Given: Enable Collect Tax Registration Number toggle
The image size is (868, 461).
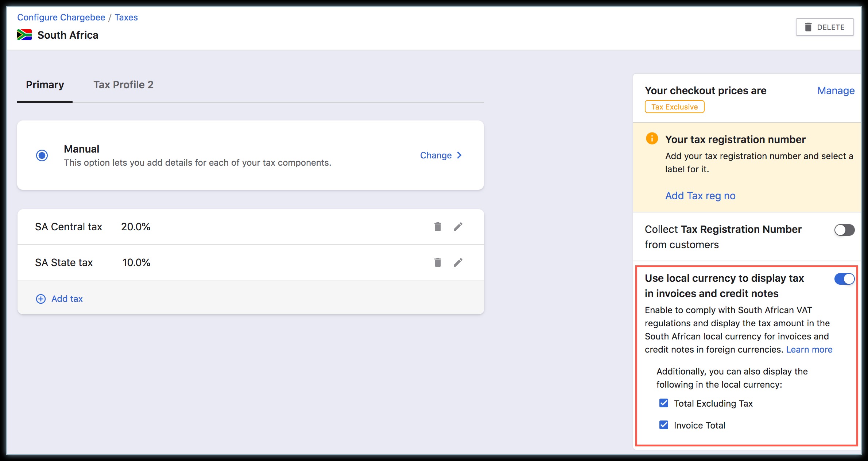Looking at the screenshot, I should pyautogui.click(x=844, y=230).
